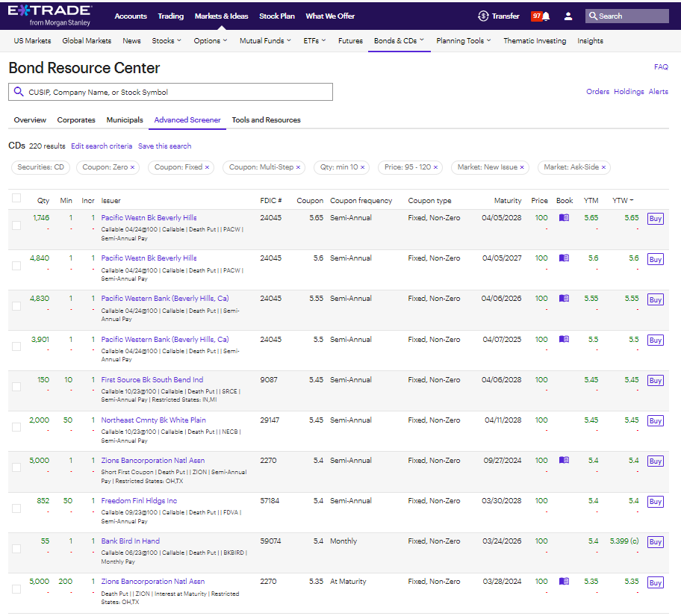This screenshot has height=616, width=681.
Task: Go to Thematic Investing
Action: tap(535, 41)
